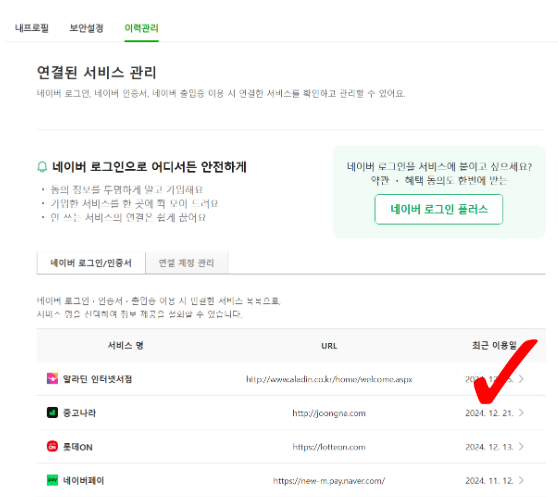Click the 서비스 명 column header
Screen dimensions: 558x497
126,345
